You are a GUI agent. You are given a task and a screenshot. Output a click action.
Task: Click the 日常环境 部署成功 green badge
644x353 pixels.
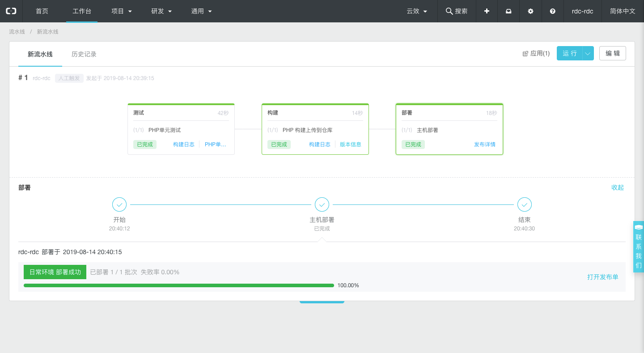click(55, 272)
